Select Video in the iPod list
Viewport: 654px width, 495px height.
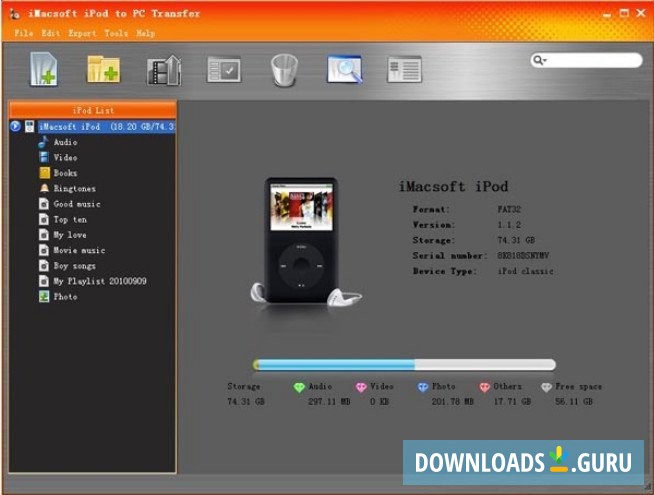pos(65,158)
